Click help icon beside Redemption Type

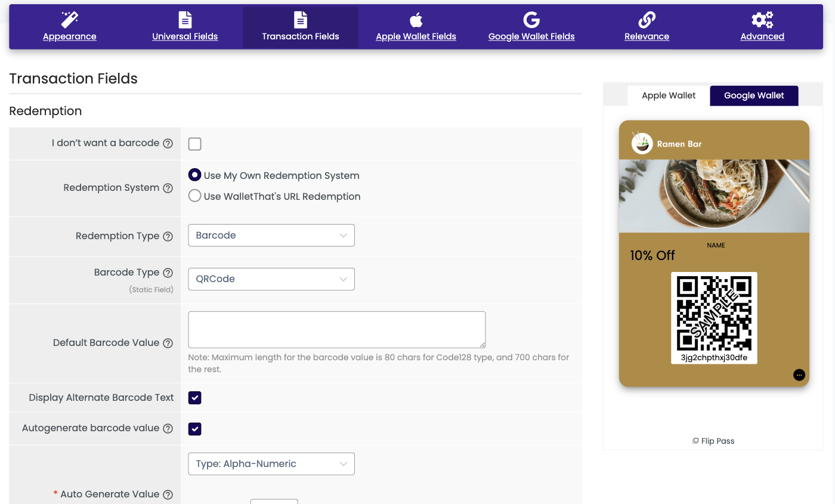tap(168, 236)
